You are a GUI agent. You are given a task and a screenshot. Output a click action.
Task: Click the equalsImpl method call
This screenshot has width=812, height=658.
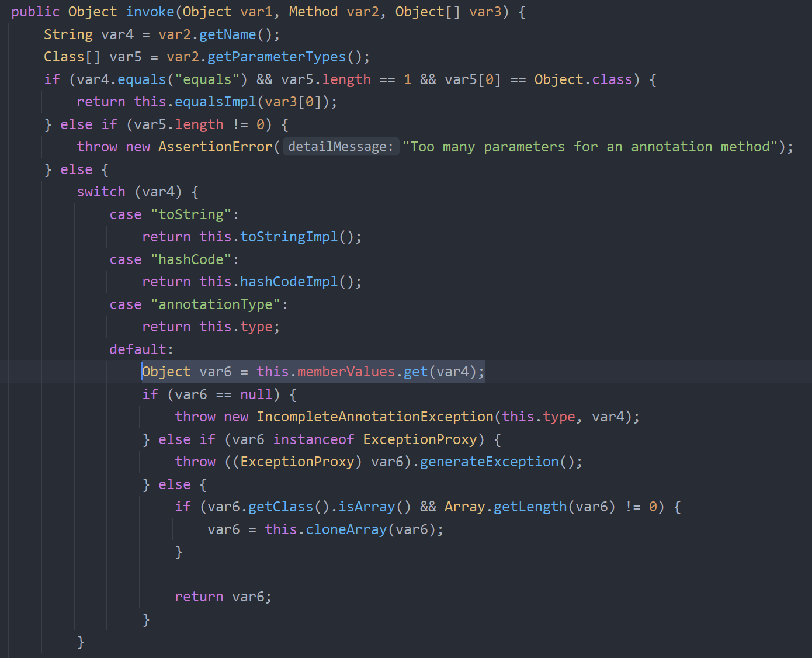point(215,102)
